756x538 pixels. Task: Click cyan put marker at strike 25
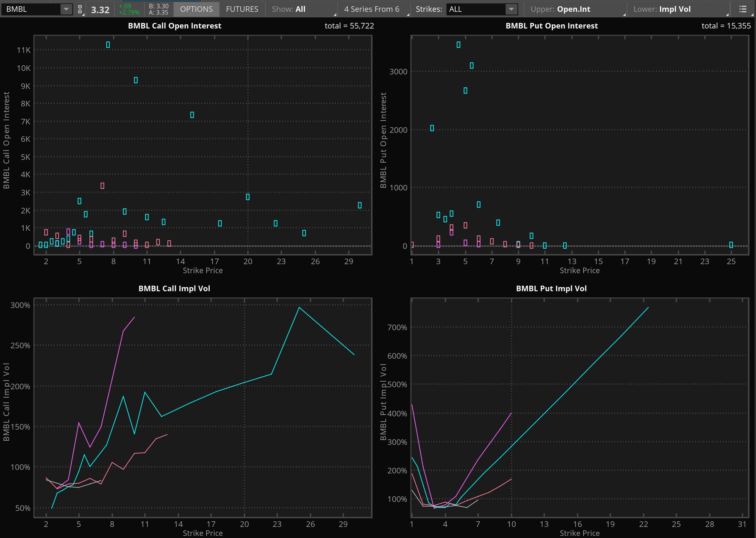point(731,245)
